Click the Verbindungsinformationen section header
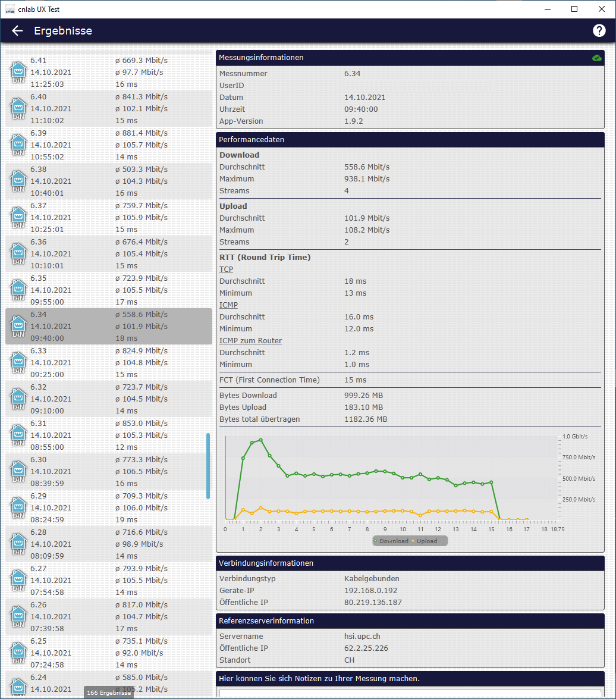This screenshot has width=616, height=699. click(x=410, y=563)
